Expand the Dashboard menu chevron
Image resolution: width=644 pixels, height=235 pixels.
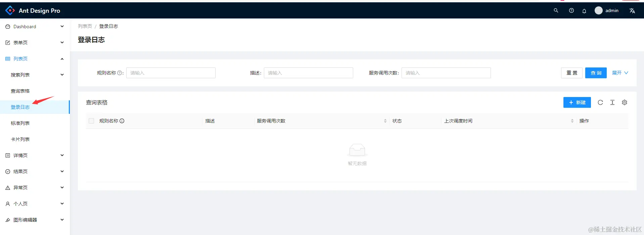click(62, 27)
